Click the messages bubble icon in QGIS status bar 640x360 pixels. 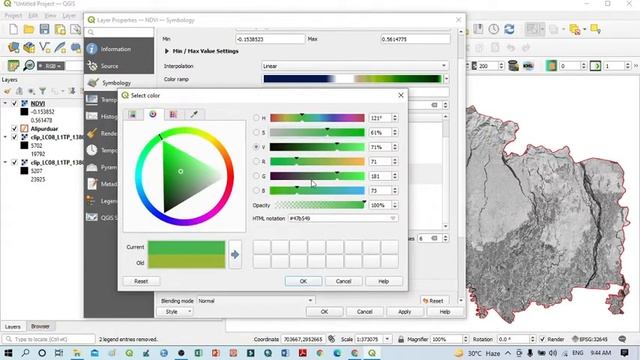tap(622, 339)
